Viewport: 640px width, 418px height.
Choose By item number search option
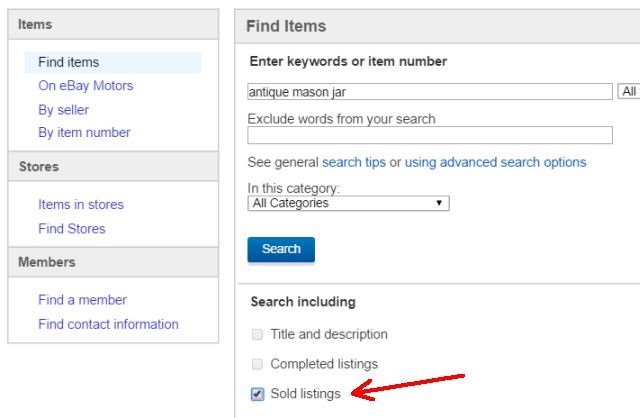point(84,132)
